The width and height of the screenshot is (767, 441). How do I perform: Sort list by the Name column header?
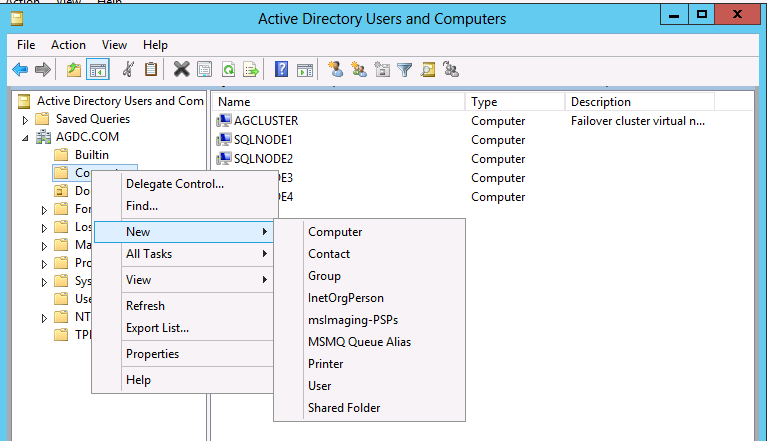pos(338,102)
